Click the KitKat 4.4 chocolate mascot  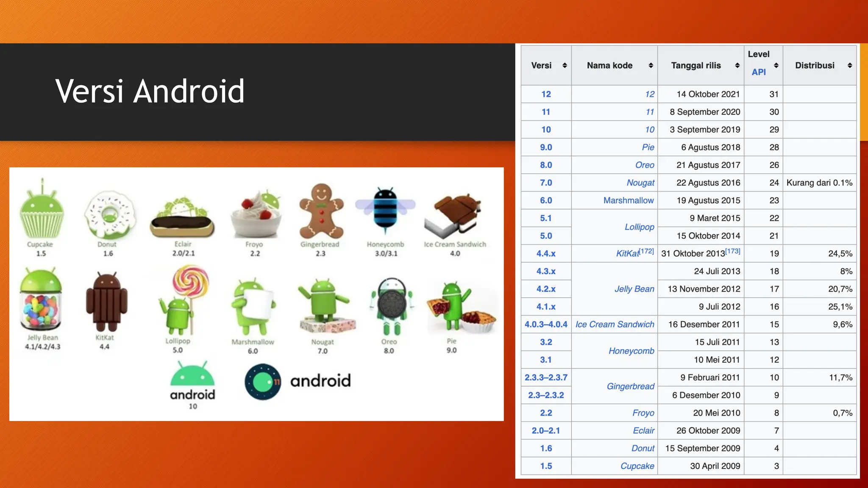[106, 302]
